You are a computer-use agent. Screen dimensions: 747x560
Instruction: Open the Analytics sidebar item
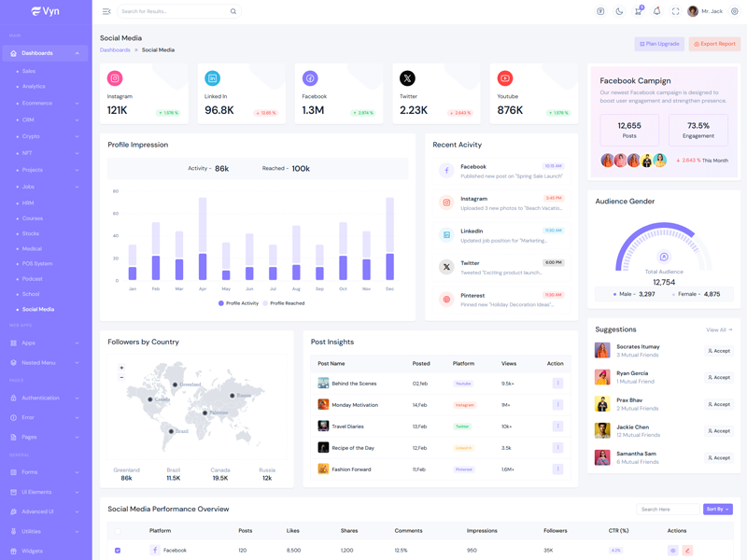(34, 87)
